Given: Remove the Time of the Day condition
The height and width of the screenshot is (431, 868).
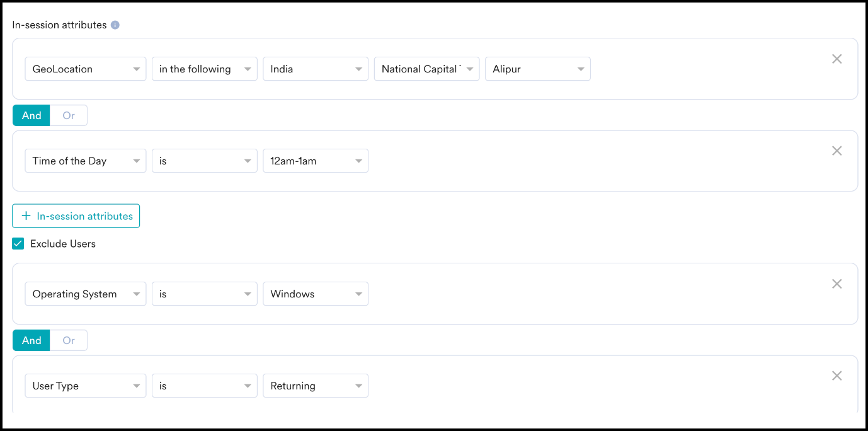Looking at the screenshot, I should pyautogui.click(x=837, y=151).
